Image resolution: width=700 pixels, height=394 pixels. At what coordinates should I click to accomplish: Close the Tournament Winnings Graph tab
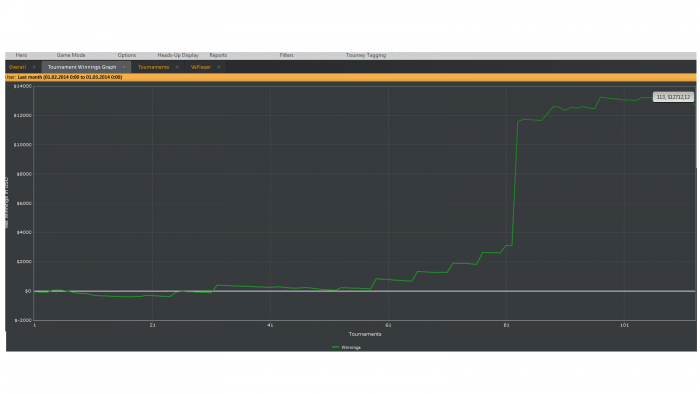[x=124, y=67]
